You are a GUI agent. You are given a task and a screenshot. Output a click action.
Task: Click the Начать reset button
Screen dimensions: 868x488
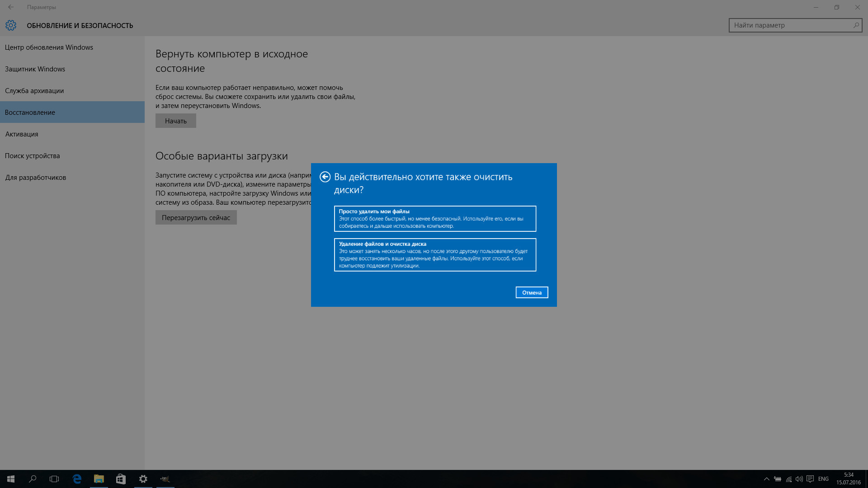tap(176, 121)
